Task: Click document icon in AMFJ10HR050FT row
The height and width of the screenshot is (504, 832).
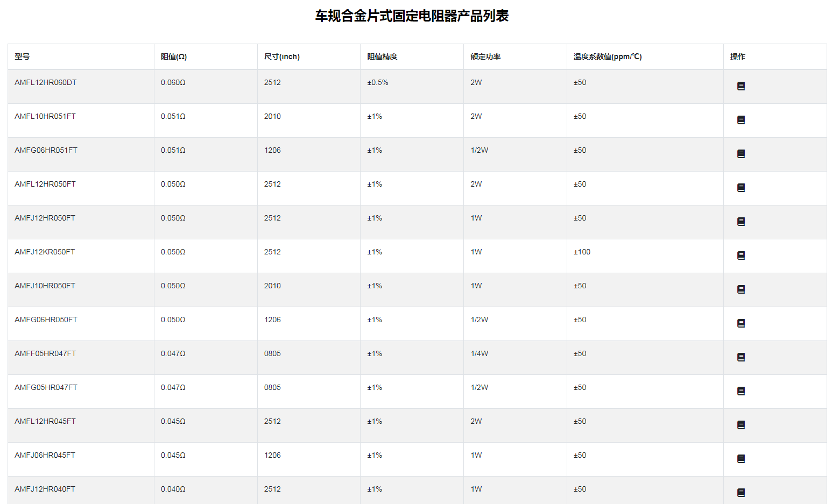Action: pyautogui.click(x=741, y=289)
